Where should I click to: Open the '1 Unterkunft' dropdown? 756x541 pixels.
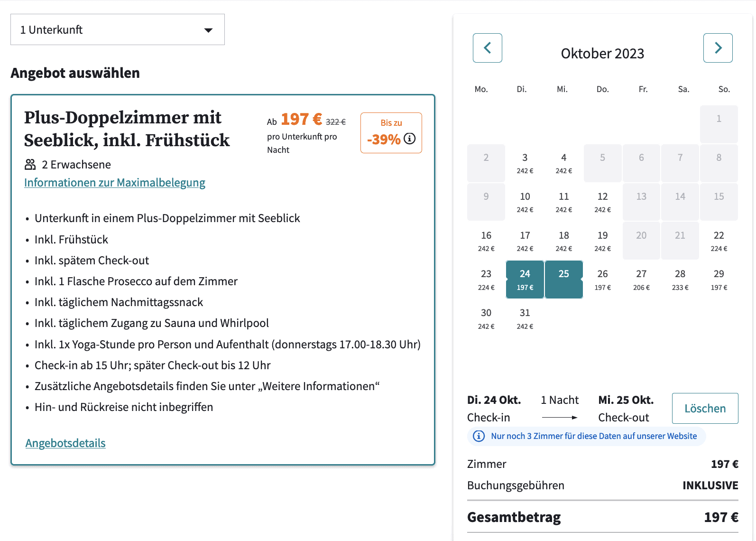[x=117, y=29]
